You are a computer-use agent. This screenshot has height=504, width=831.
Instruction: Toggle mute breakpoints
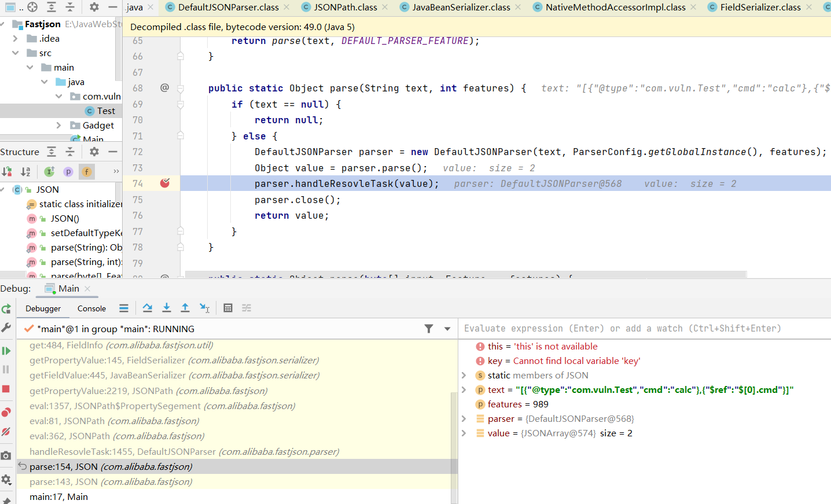(6, 432)
